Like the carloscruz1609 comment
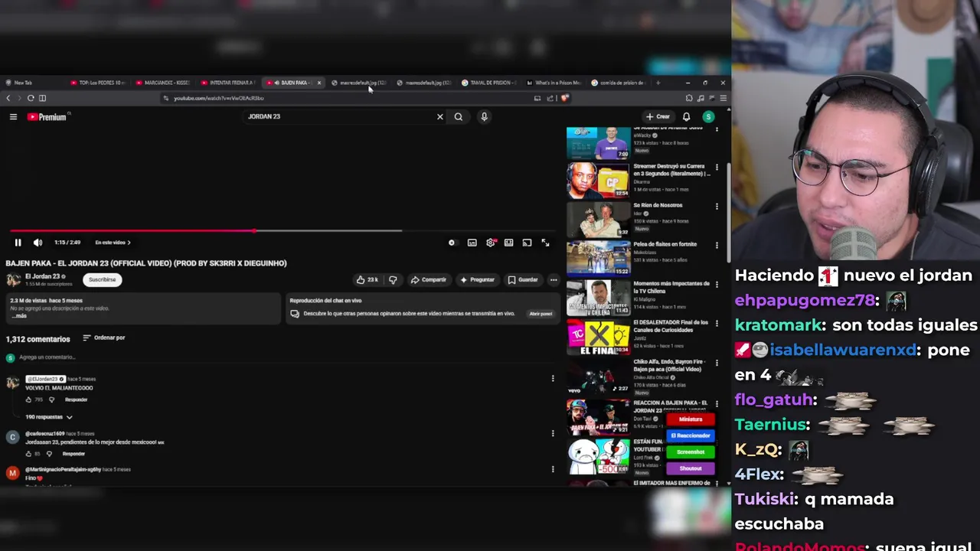This screenshot has width=980, height=551. (x=29, y=454)
